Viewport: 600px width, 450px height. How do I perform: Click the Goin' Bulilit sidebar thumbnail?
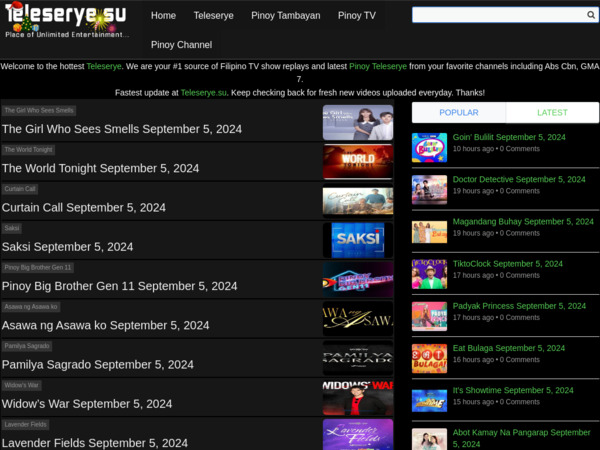(x=429, y=148)
